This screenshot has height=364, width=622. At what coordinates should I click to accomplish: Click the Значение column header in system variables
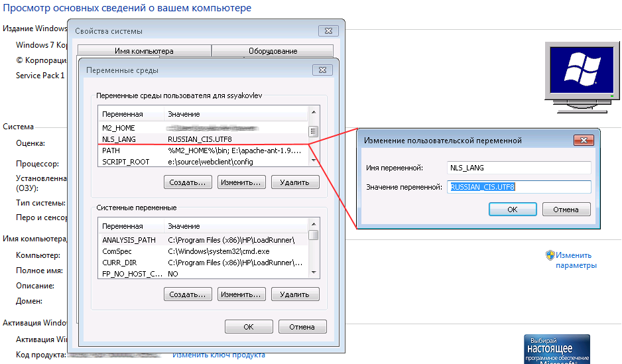tap(235, 226)
